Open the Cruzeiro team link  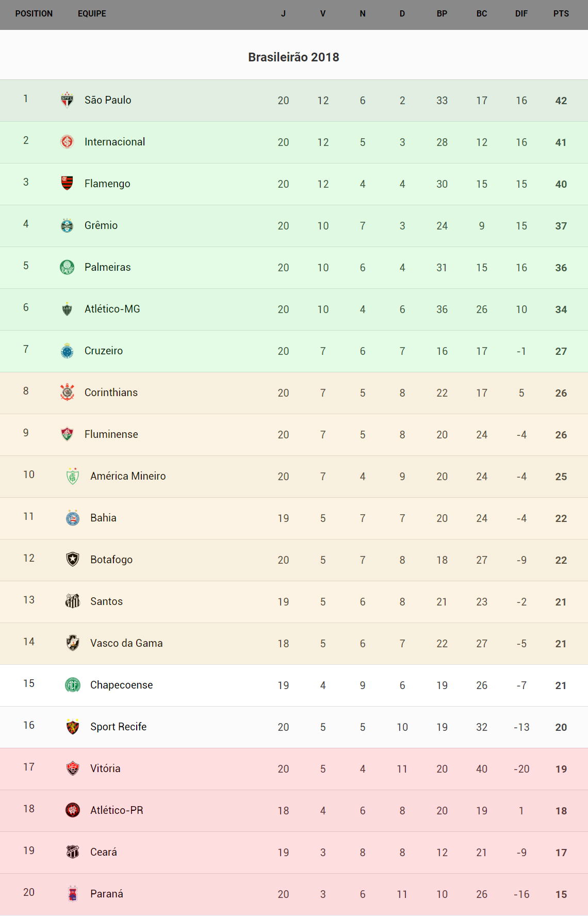coord(103,351)
